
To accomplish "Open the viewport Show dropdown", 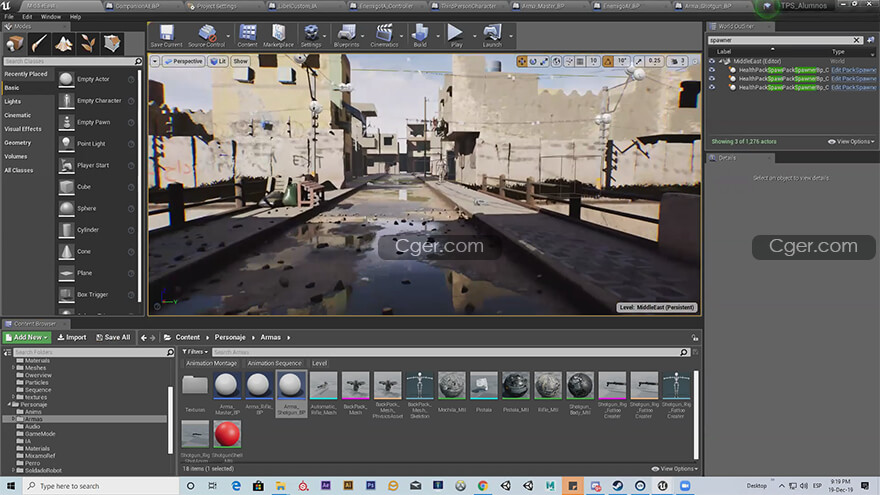I will point(240,61).
